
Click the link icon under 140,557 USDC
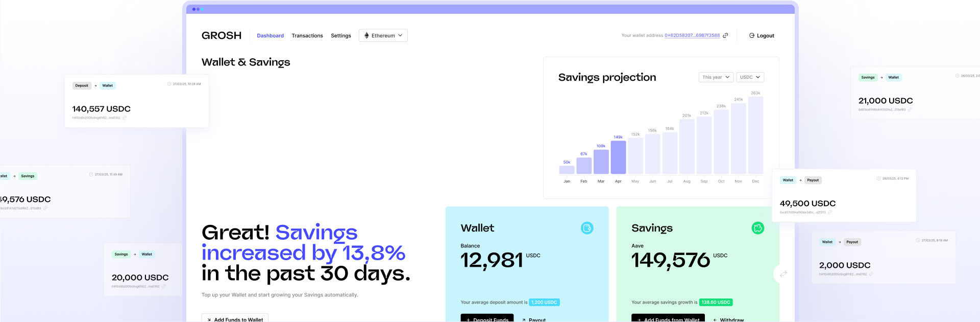coord(125,118)
